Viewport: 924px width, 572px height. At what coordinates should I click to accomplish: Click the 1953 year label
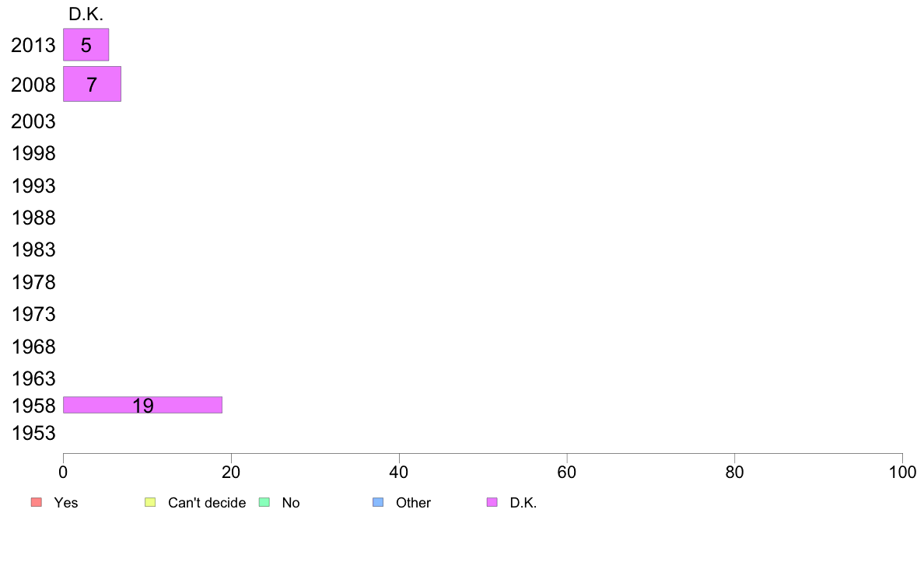click(x=33, y=433)
